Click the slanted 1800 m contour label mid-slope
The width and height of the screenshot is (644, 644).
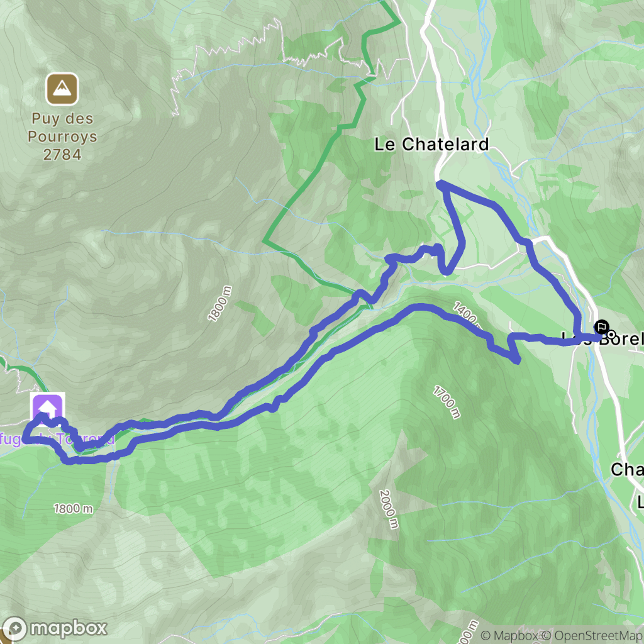(x=219, y=304)
